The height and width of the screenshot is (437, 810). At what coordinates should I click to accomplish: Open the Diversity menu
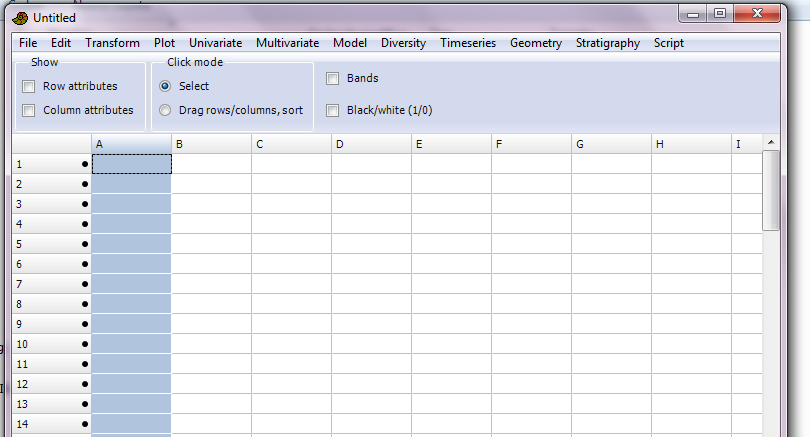point(403,43)
